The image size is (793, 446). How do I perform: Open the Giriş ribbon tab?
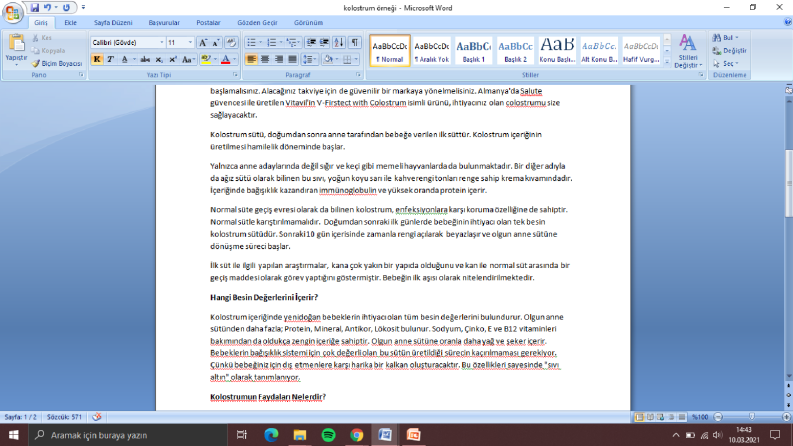[41, 23]
